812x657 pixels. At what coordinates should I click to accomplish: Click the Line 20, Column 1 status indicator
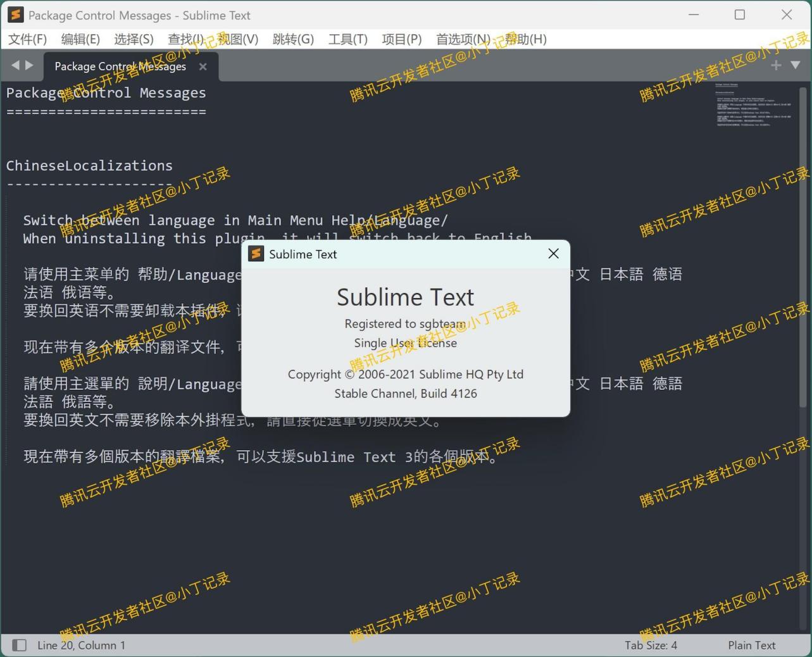coord(81,645)
